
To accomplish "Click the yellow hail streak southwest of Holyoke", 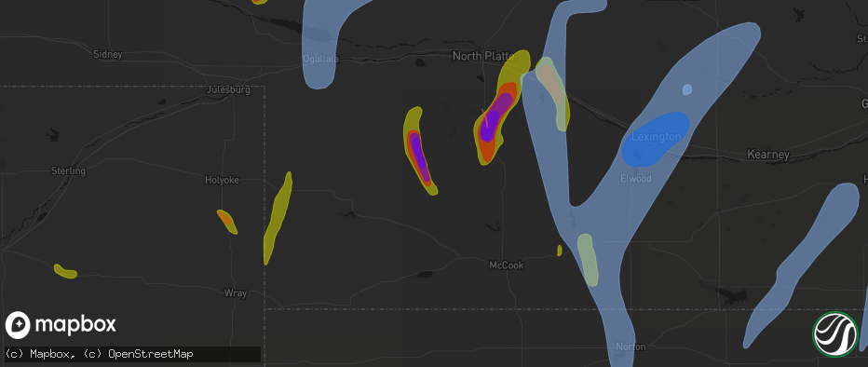I will [65, 271].
